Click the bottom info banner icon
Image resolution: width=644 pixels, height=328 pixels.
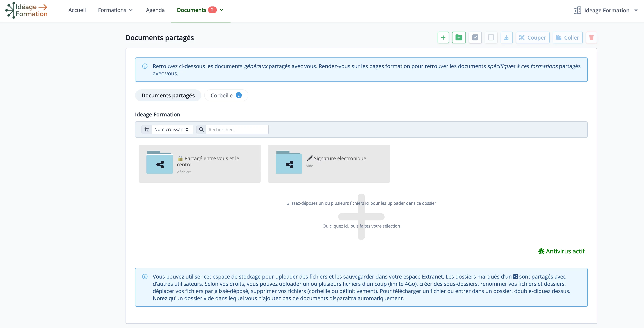tap(145, 276)
